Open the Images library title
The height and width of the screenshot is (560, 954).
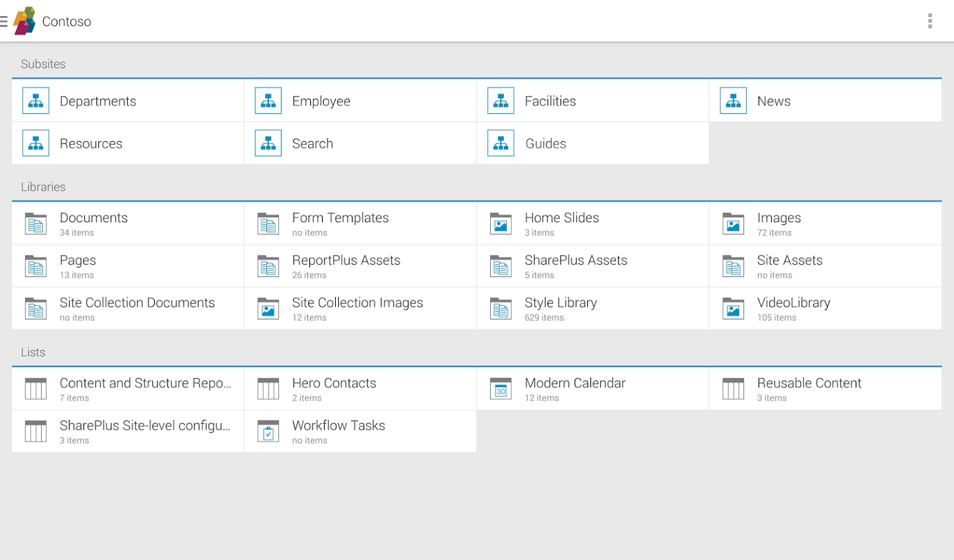[x=779, y=218]
